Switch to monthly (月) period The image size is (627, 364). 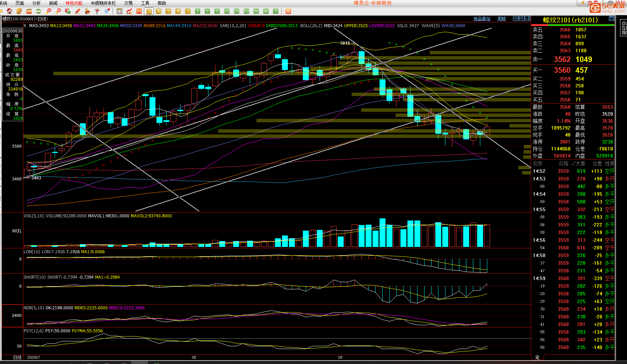[x=168, y=11]
